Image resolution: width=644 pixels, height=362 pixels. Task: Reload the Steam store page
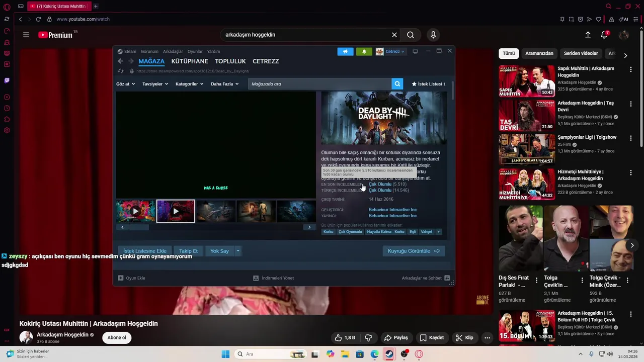click(120, 71)
